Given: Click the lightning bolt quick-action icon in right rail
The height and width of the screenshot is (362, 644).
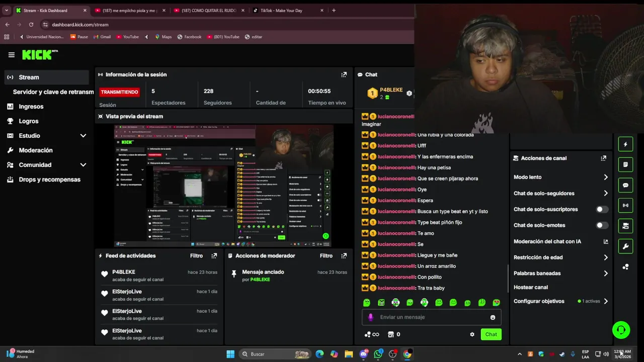Looking at the screenshot, I should [625, 144].
